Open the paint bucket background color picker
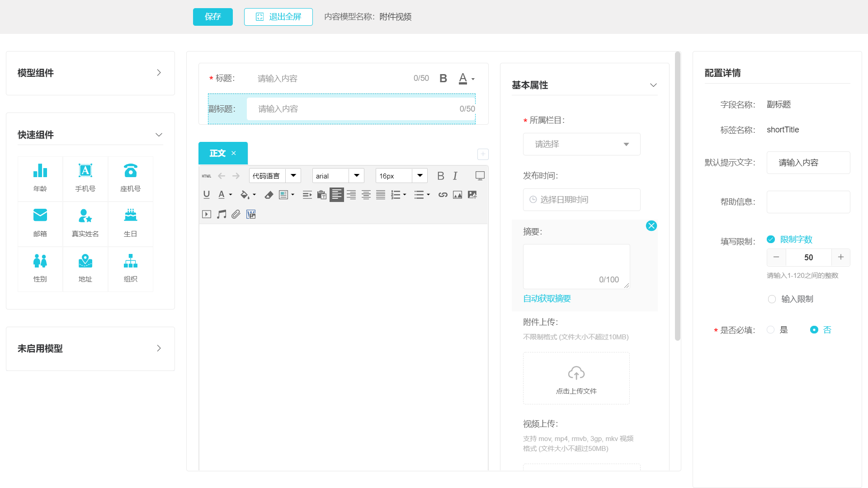Image resolution: width=868 pixels, height=488 pixels. coord(245,195)
